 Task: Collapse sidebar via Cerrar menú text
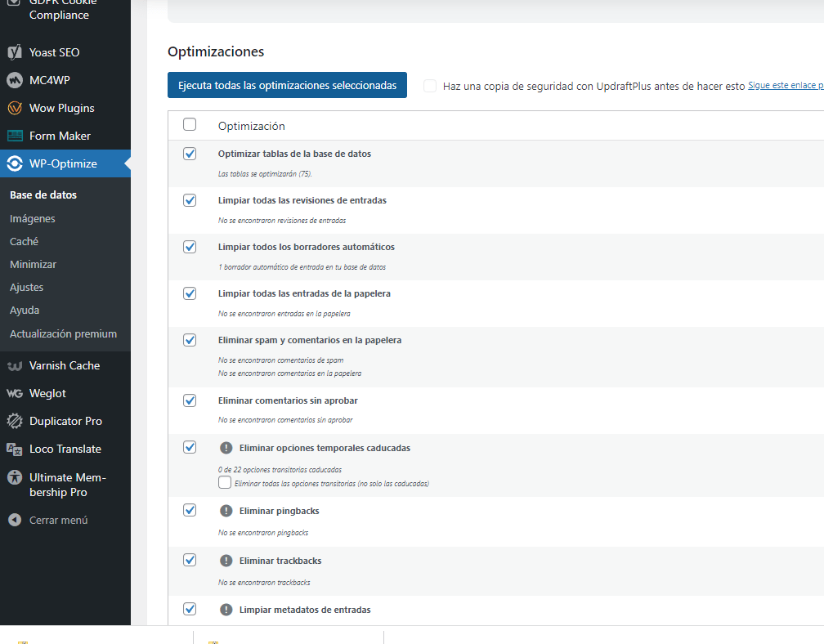(x=58, y=520)
